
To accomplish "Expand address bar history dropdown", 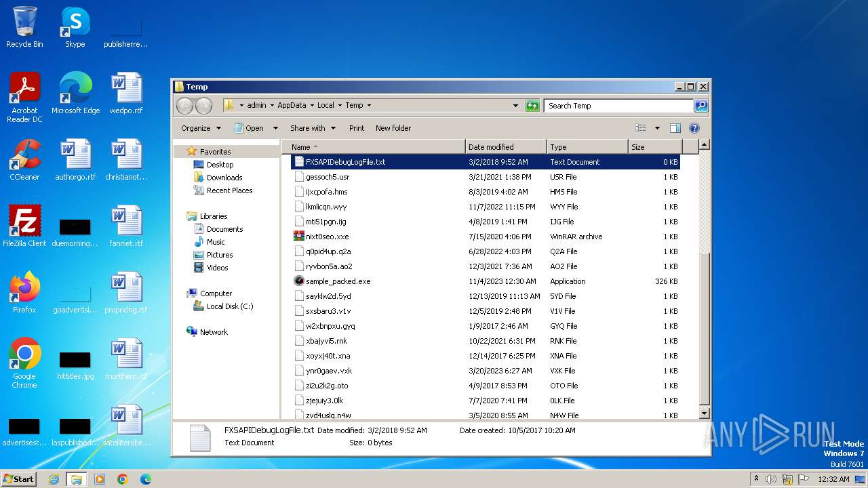I will [x=516, y=106].
